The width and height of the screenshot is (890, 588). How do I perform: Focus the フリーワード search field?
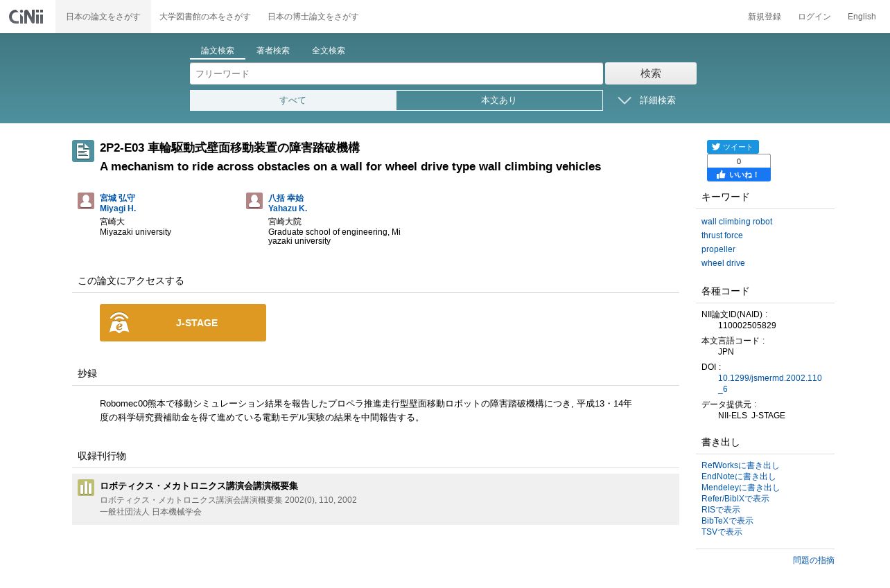(x=396, y=73)
